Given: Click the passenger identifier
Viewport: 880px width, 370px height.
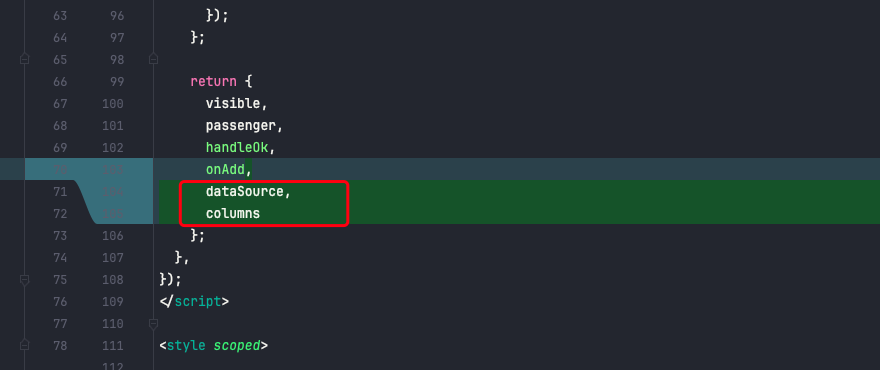Looking at the screenshot, I should click(x=241, y=125).
